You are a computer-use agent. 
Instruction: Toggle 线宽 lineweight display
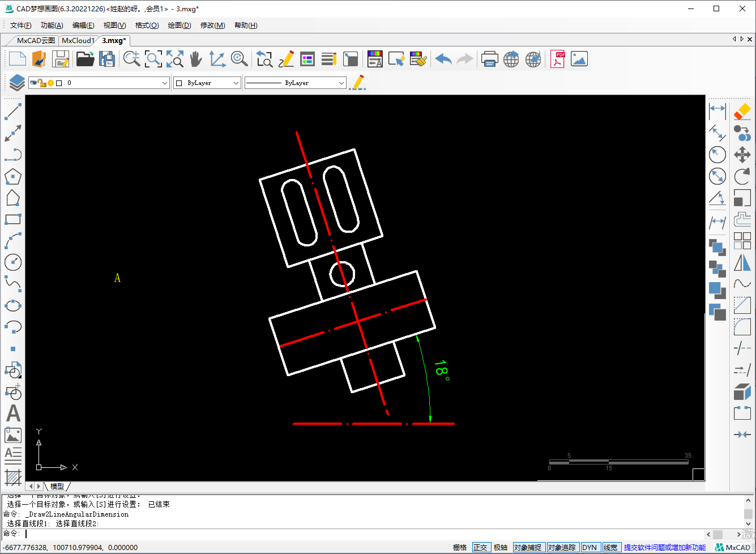[610, 548]
